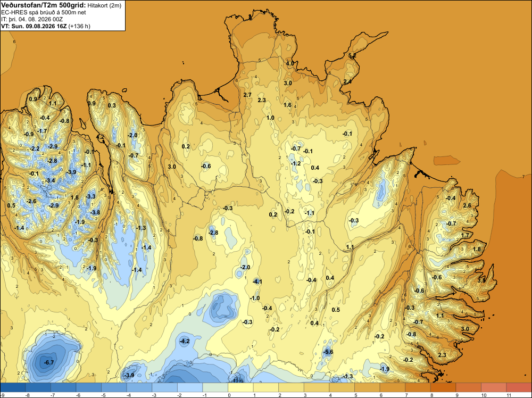The image size is (532, 398).
Task: Click the -5.6 temperature value
Action: pyautogui.click(x=328, y=352)
